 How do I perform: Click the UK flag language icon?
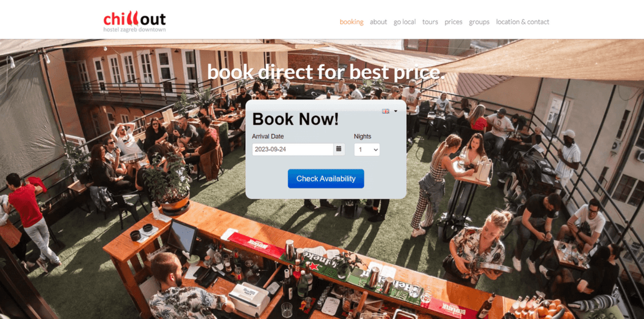click(385, 111)
